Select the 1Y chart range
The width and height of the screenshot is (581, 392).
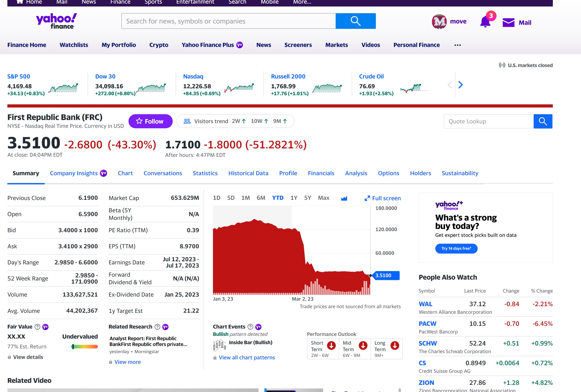[x=294, y=198]
